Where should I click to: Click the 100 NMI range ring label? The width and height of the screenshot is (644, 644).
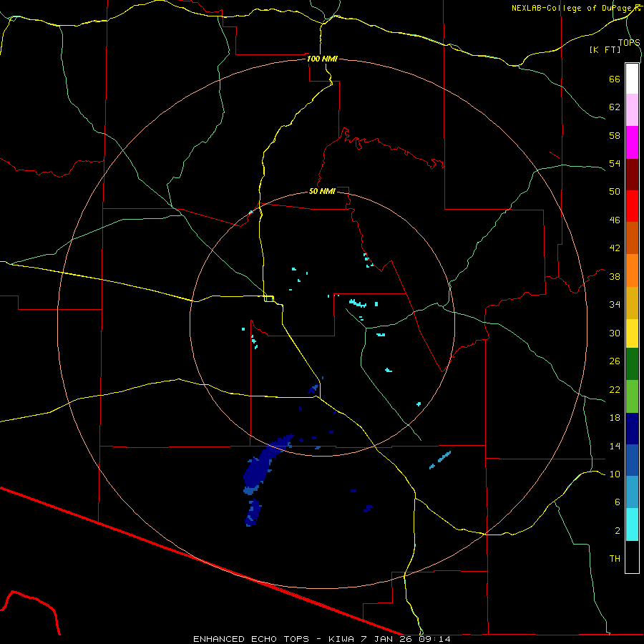(322, 59)
